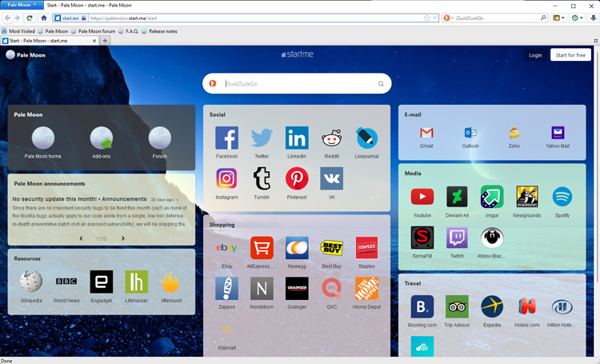
Task: Open the Most Visited bookmarks item
Action: coord(18,31)
